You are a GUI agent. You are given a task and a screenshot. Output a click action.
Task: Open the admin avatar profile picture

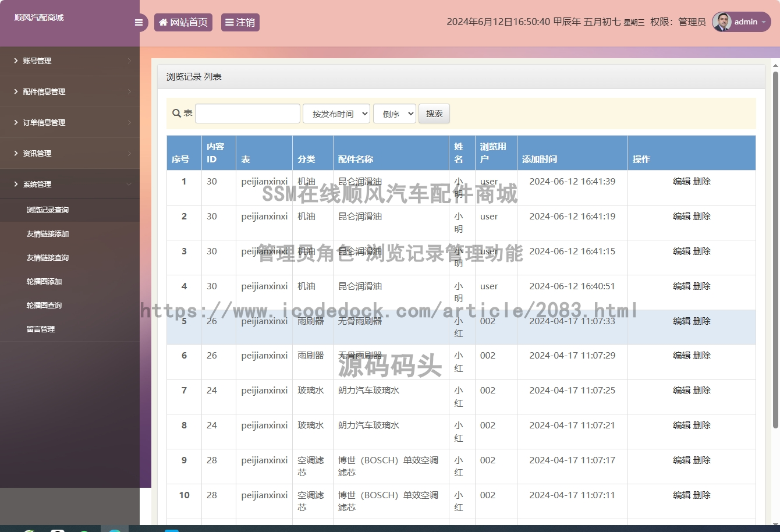722,22
